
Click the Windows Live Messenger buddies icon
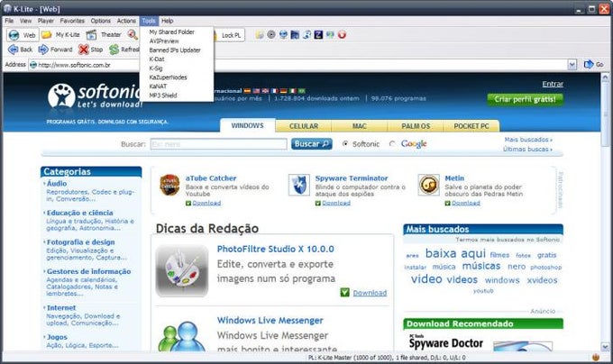pyautogui.click(x=182, y=337)
